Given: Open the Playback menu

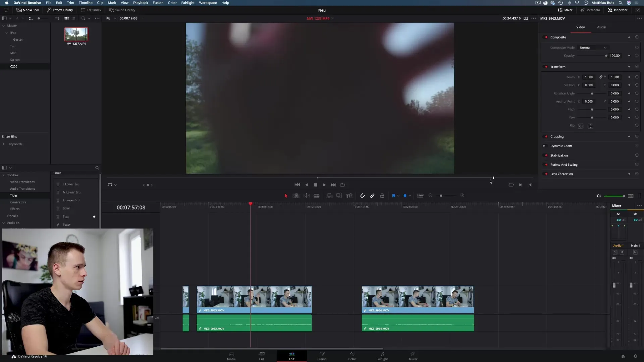Looking at the screenshot, I should point(141,3).
